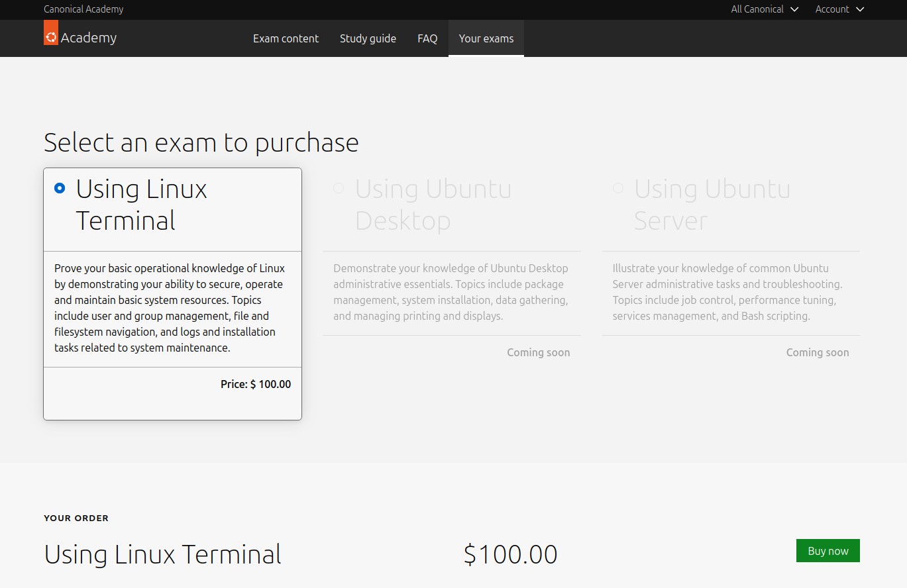
Task: Select the Using Linux Terminal radio button
Action: click(60, 188)
